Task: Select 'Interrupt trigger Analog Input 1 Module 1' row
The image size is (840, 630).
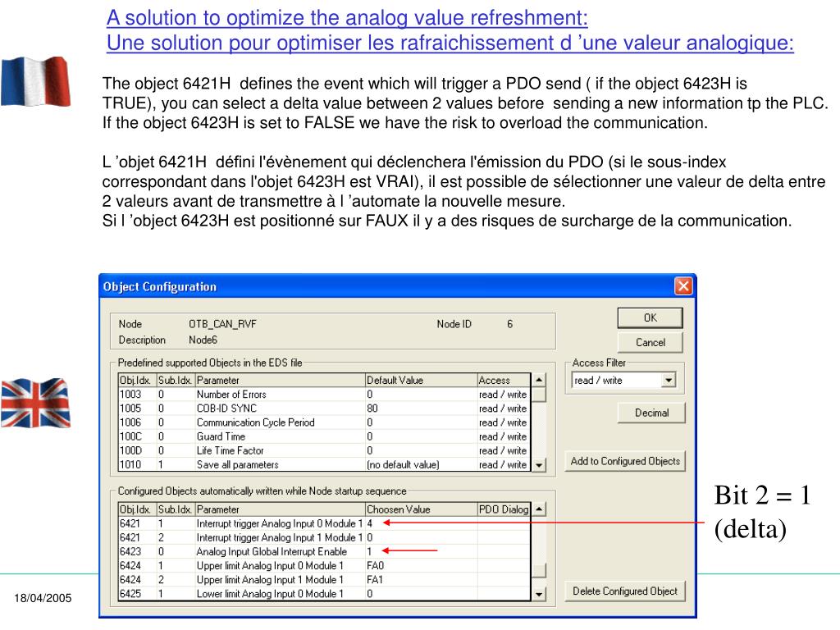Action: click(324, 537)
